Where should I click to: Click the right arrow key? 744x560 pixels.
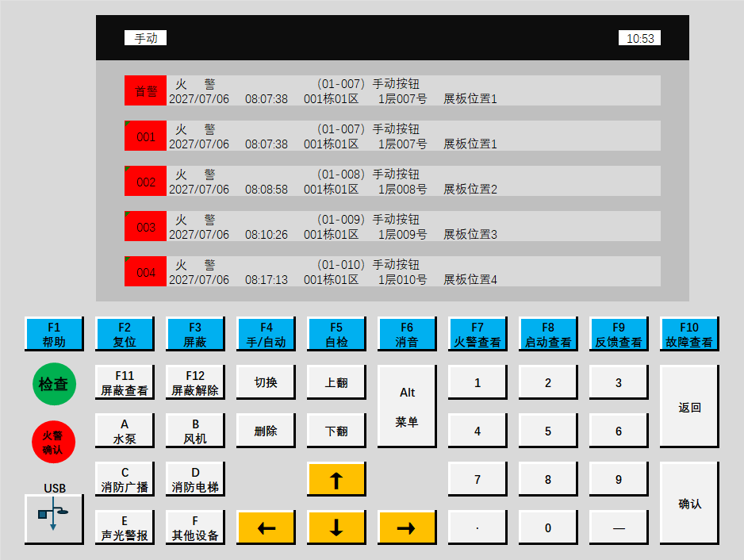pos(407,527)
